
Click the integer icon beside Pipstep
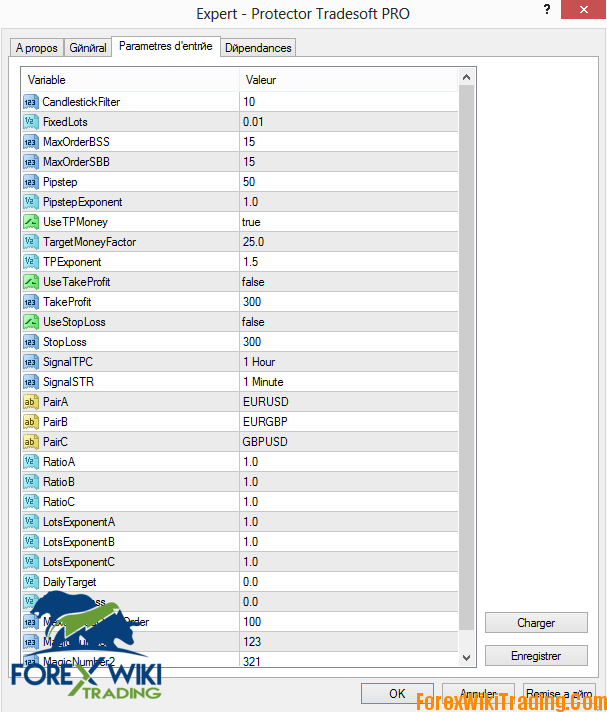[30, 182]
